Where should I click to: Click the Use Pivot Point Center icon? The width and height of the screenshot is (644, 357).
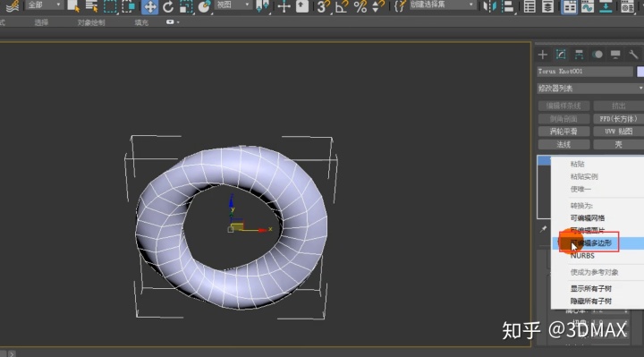262,5
